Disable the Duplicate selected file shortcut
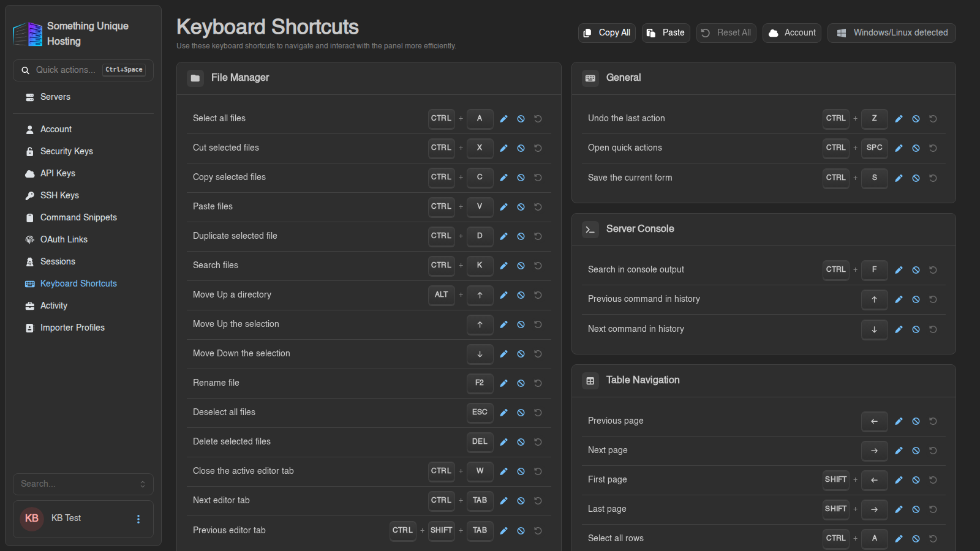980x551 pixels. [x=521, y=236]
